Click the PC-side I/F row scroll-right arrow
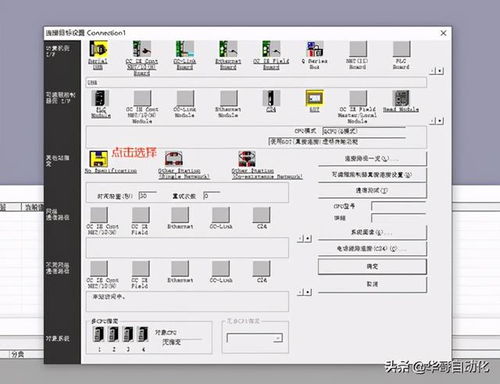 pyautogui.click(x=440, y=71)
